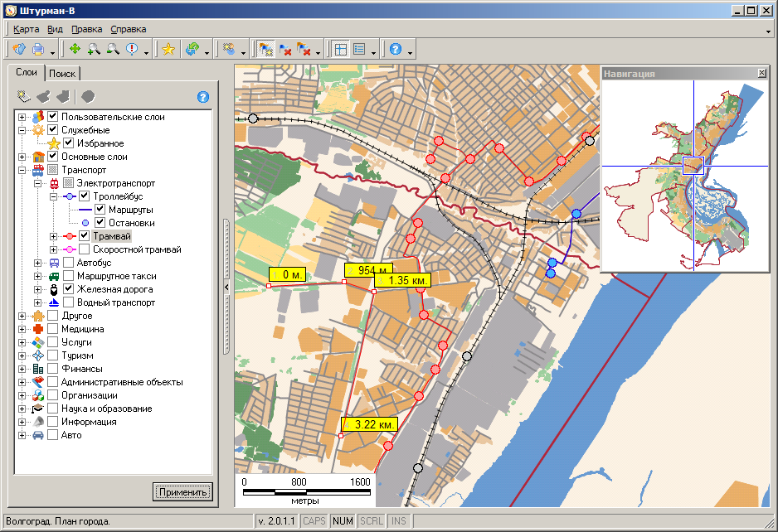Click the Применить button
Screen dimensions: 778x532
click(182, 492)
